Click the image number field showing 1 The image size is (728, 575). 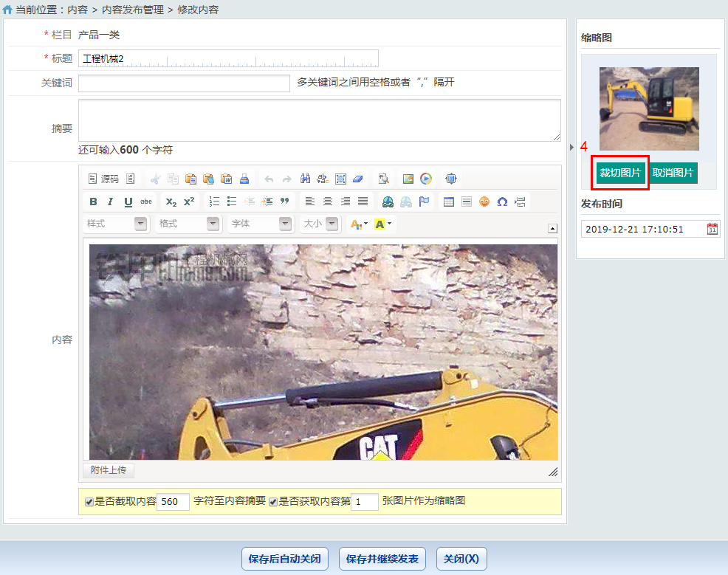tap(365, 502)
